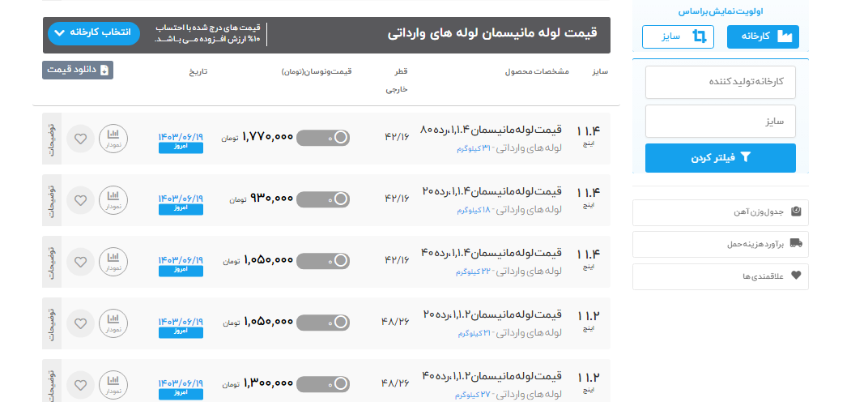Viewport: 868px width, 402px height.
Task: Click سایز filter input field
Action: [x=720, y=121]
